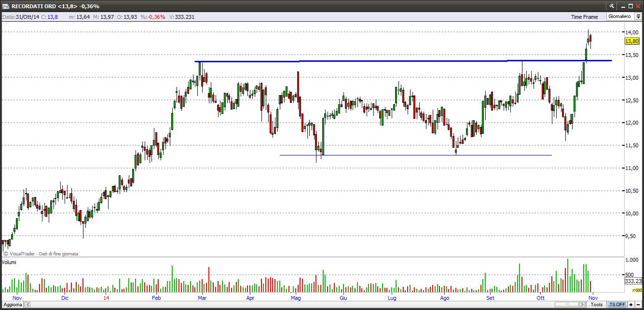This screenshot has width=644, height=310.
Task: Click the 'Volumi' panel label
Action: [9, 262]
